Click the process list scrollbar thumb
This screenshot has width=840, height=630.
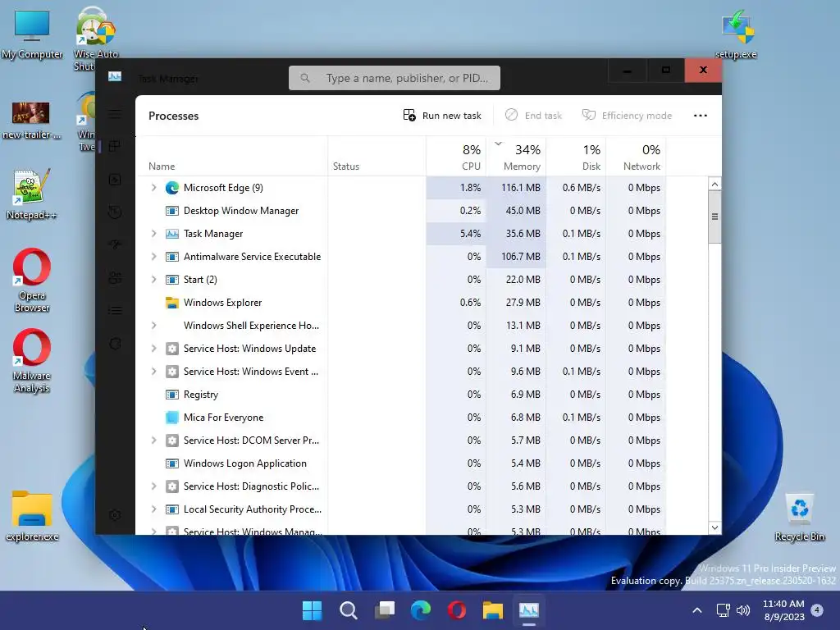(714, 217)
